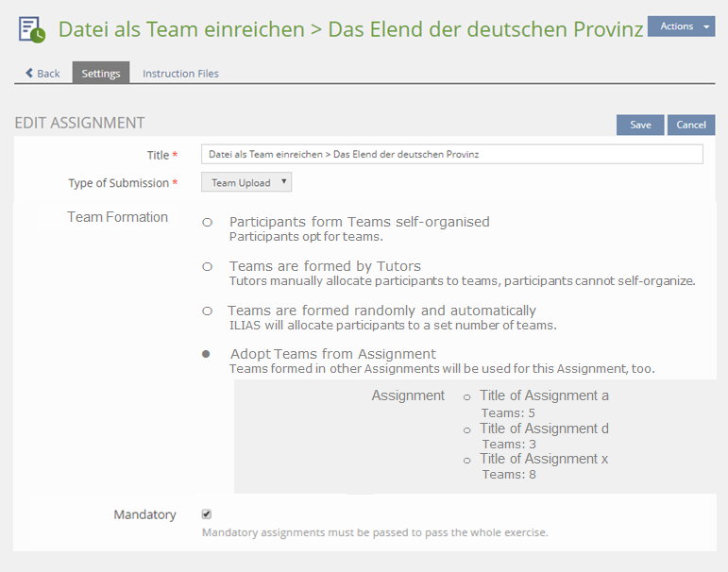The image size is (728, 572).
Task: Uncheck the Mandatory checkbox
Action: tap(207, 514)
